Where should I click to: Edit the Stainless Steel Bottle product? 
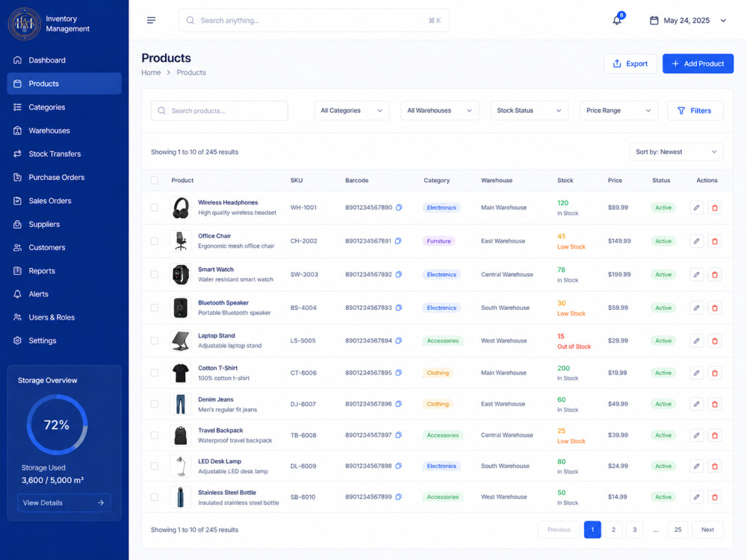click(x=696, y=497)
